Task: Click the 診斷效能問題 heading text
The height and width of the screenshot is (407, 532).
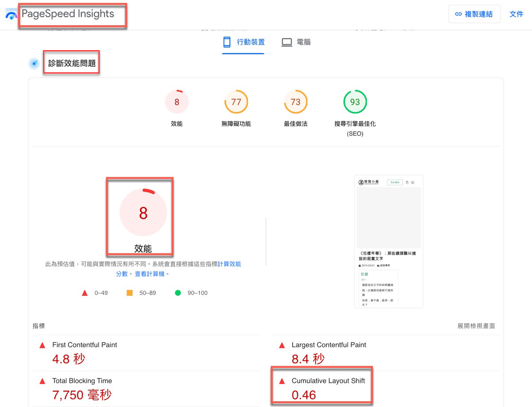Action: (x=72, y=63)
